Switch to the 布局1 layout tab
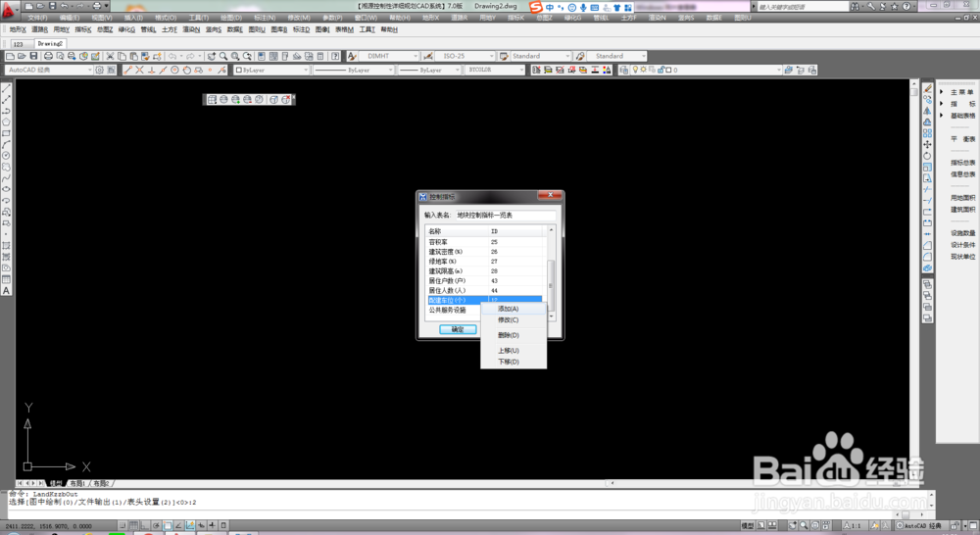This screenshot has width=980, height=535. pyautogui.click(x=76, y=483)
